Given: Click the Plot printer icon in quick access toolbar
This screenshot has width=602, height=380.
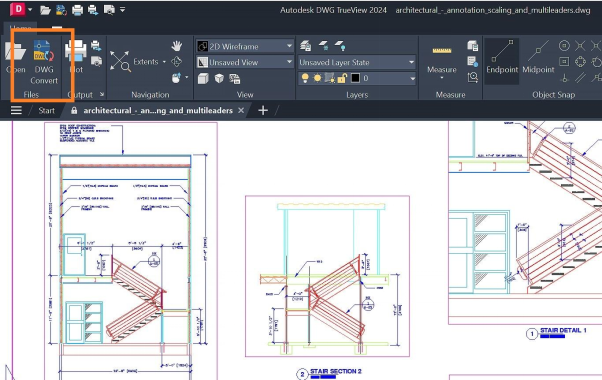Looking at the screenshot, I should 77,10.
